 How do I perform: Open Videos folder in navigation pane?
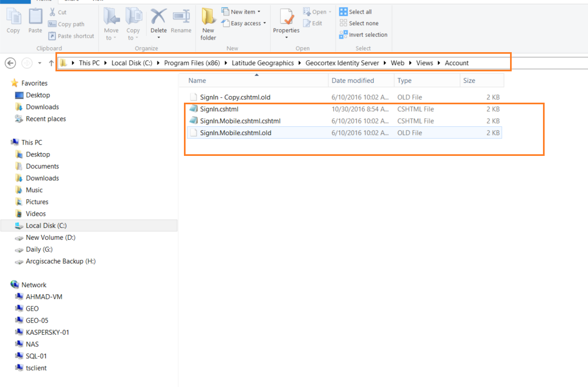click(x=36, y=214)
